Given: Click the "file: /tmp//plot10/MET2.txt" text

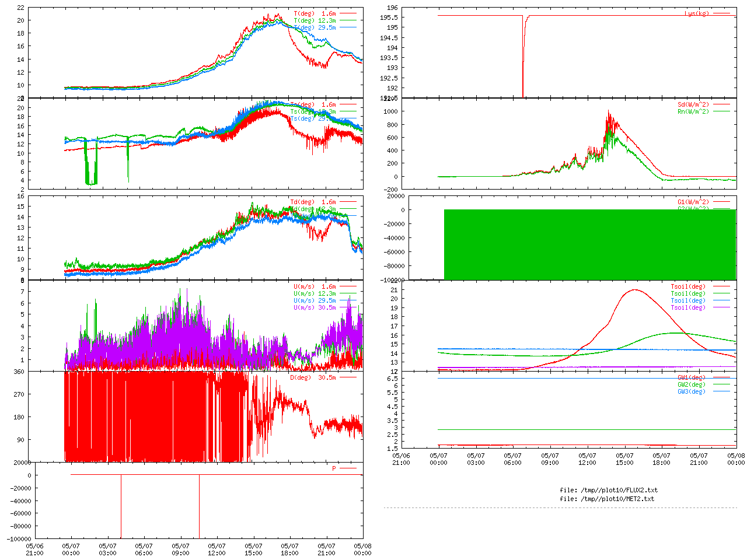Looking at the screenshot, I should 607,499.
